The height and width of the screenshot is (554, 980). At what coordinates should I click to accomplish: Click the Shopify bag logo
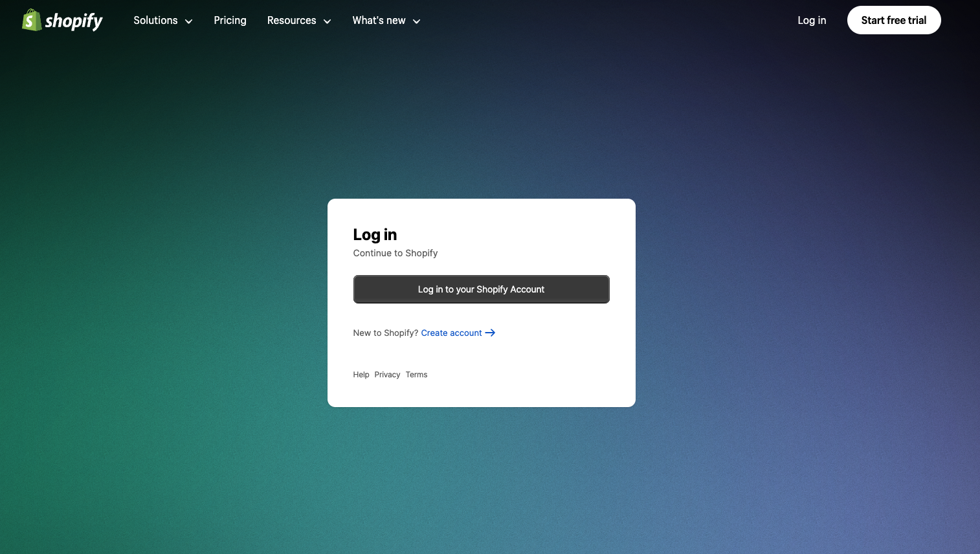(x=62, y=20)
